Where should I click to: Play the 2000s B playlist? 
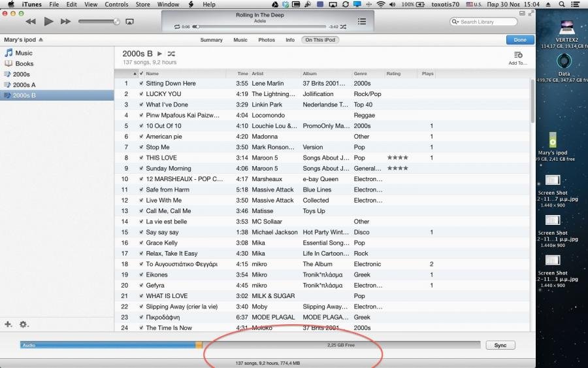point(159,54)
